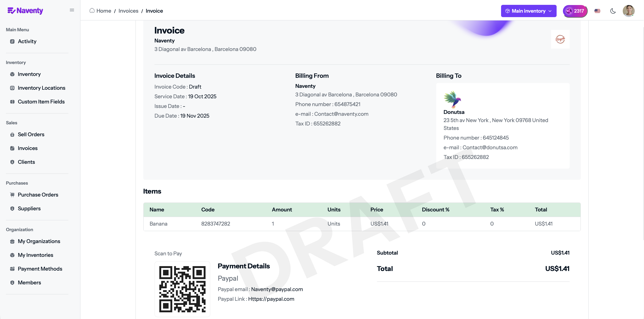
Task: Click Contact@naventy.com email text
Action: point(341,114)
